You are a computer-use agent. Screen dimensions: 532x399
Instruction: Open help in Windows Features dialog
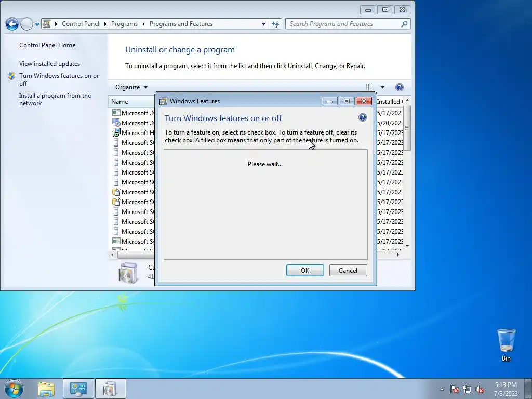coord(362,117)
